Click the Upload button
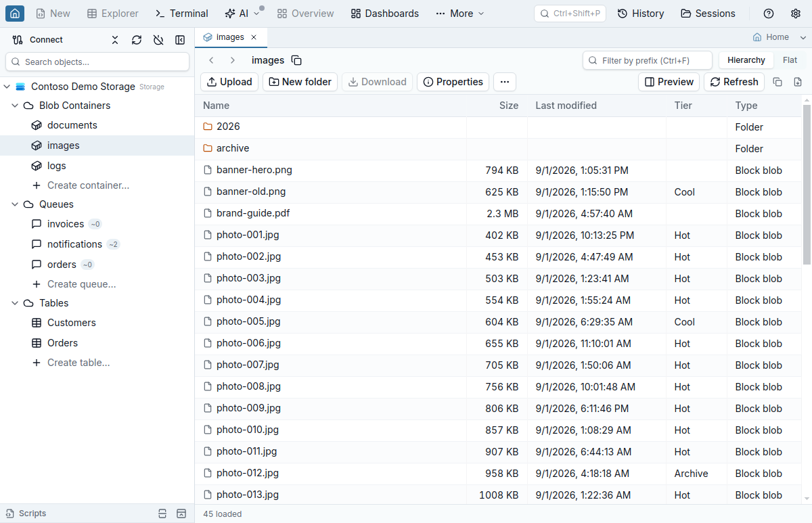 pyautogui.click(x=229, y=82)
